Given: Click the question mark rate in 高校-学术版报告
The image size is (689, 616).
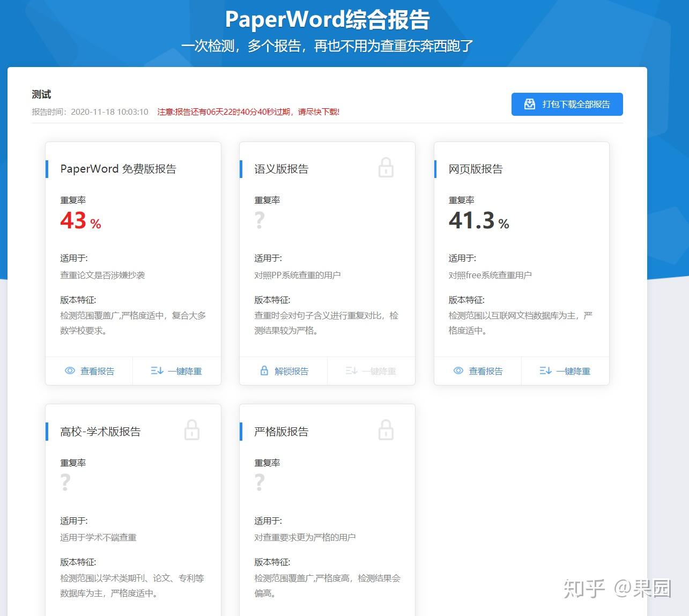Looking at the screenshot, I should 65,483.
